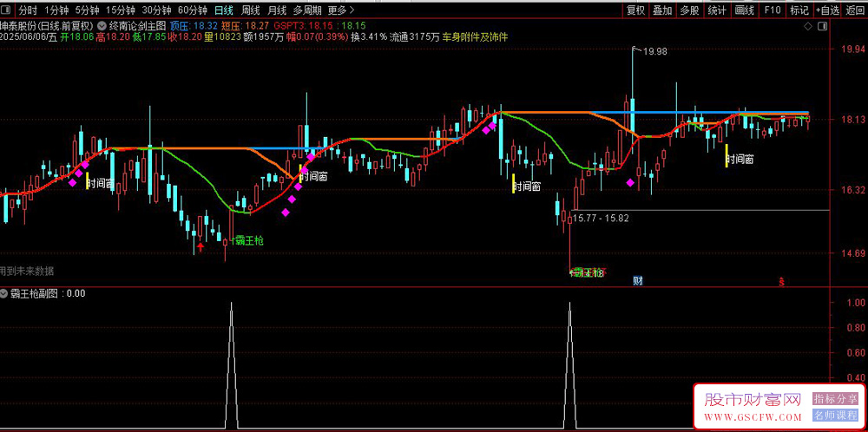Click the 额1957万 amount value
Screen dimensions: 868x432
click(x=264, y=37)
